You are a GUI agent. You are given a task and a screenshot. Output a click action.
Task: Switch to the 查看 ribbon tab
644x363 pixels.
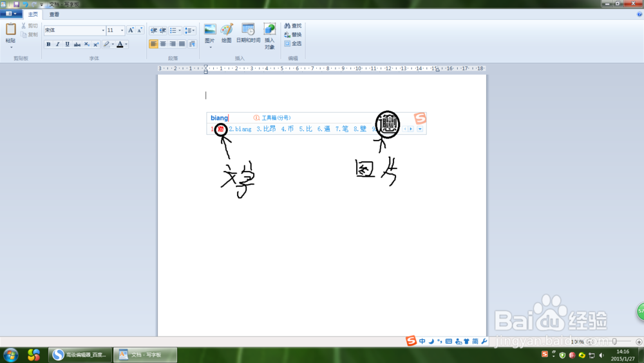54,14
